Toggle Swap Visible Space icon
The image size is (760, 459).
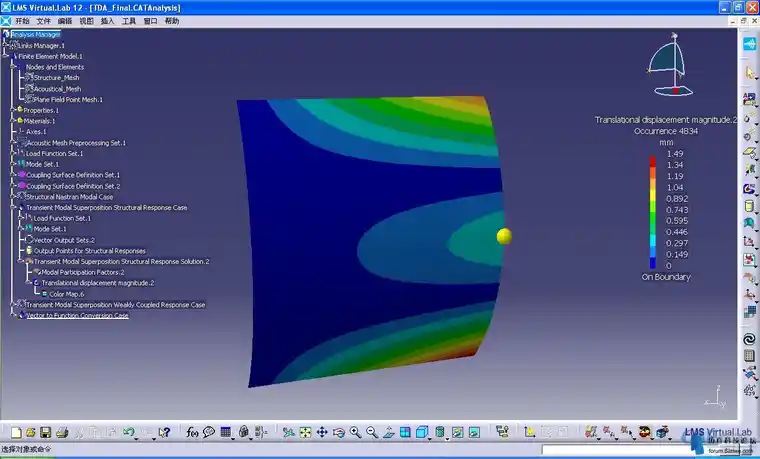click(474, 432)
